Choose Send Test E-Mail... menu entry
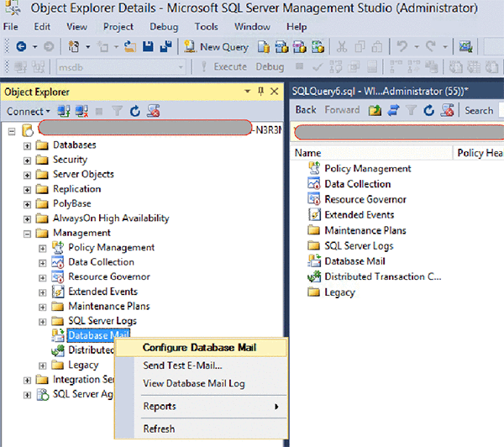 [182, 365]
